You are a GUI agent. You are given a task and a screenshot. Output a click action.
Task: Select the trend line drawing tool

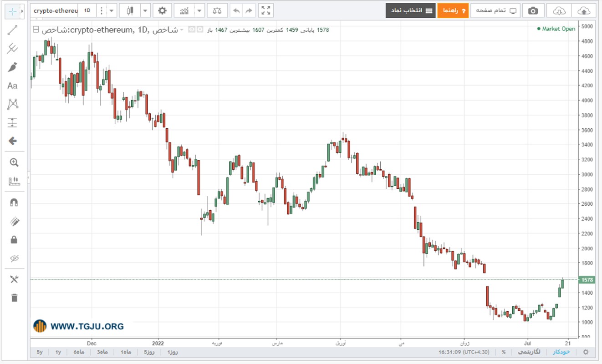point(13,30)
